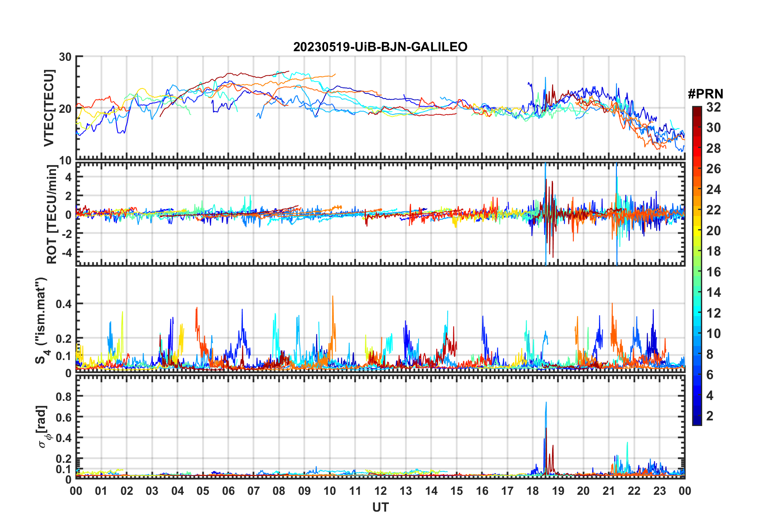Click S4 axis tick label 0.1
This screenshot has width=761, height=532.
click(x=64, y=356)
